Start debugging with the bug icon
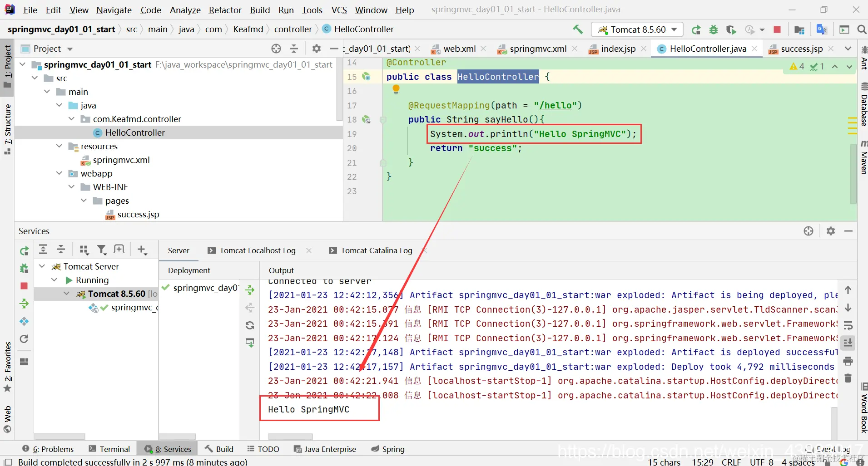The width and height of the screenshot is (868, 466). click(714, 30)
